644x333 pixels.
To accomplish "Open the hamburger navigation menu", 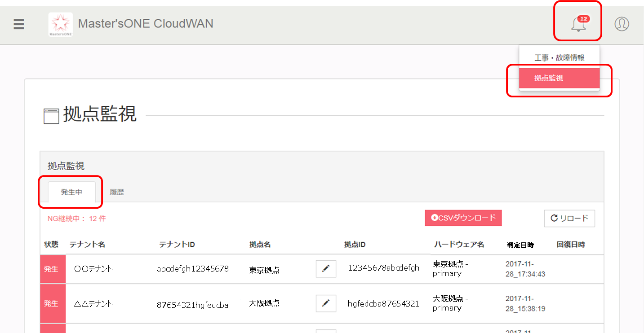I will (18, 24).
